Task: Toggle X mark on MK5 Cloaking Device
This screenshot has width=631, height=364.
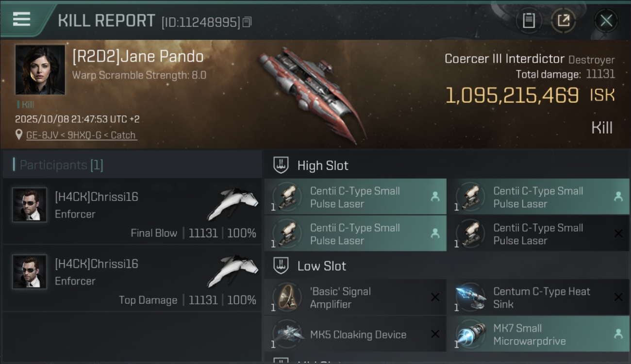Action: coord(435,334)
